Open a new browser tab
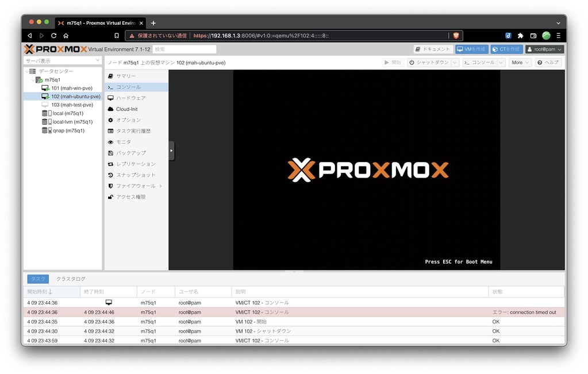 153,23
